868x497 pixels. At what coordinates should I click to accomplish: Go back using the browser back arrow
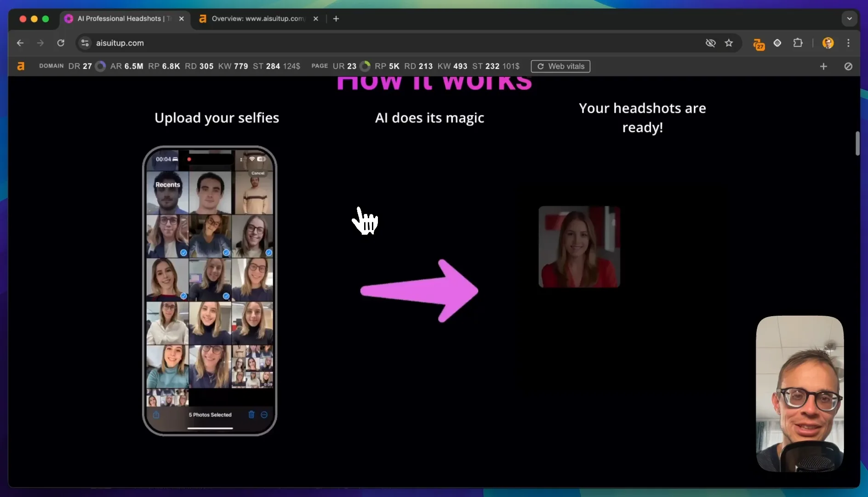click(20, 43)
